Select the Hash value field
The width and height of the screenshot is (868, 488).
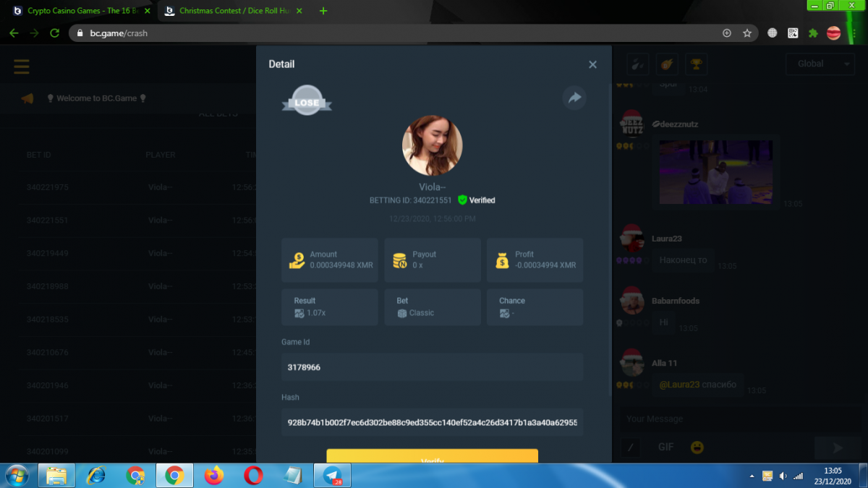coord(432,422)
